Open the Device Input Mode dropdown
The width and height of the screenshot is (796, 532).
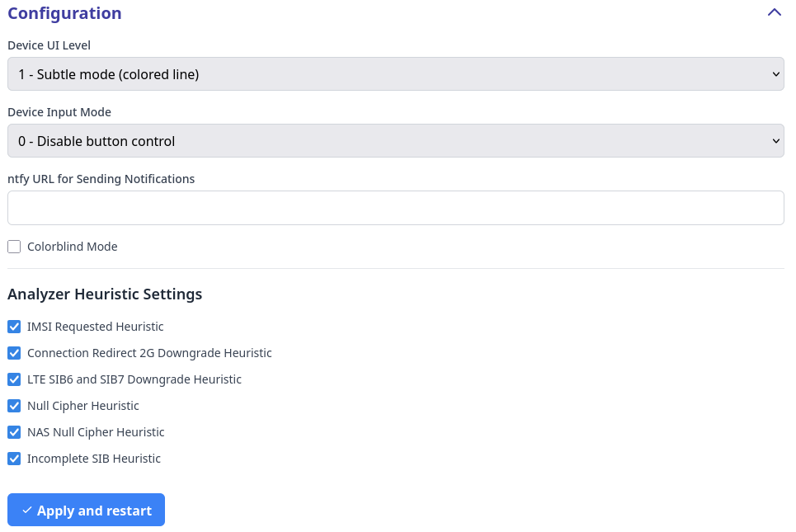point(396,140)
